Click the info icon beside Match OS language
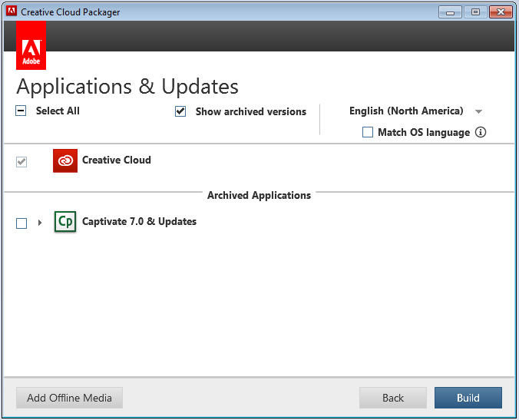 pyautogui.click(x=481, y=132)
